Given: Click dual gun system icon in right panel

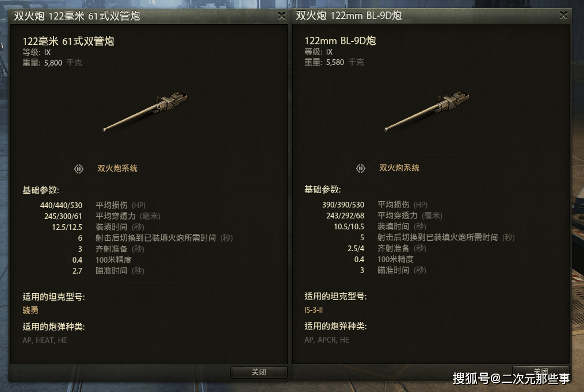Looking at the screenshot, I should (x=361, y=168).
